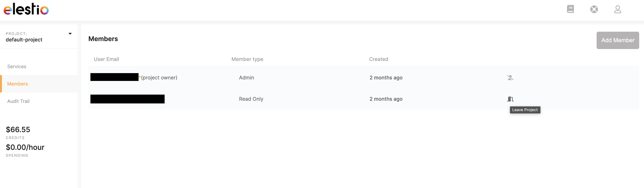
Task: Click the Leave Project door icon
Action: pyautogui.click(x=510, y=99)
